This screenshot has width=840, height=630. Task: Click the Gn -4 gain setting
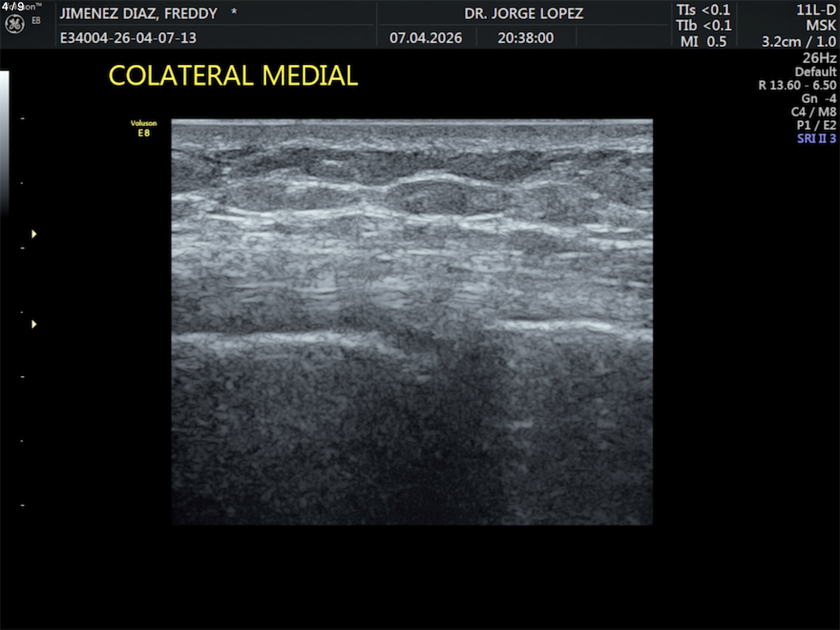click(x=819, y=99)
